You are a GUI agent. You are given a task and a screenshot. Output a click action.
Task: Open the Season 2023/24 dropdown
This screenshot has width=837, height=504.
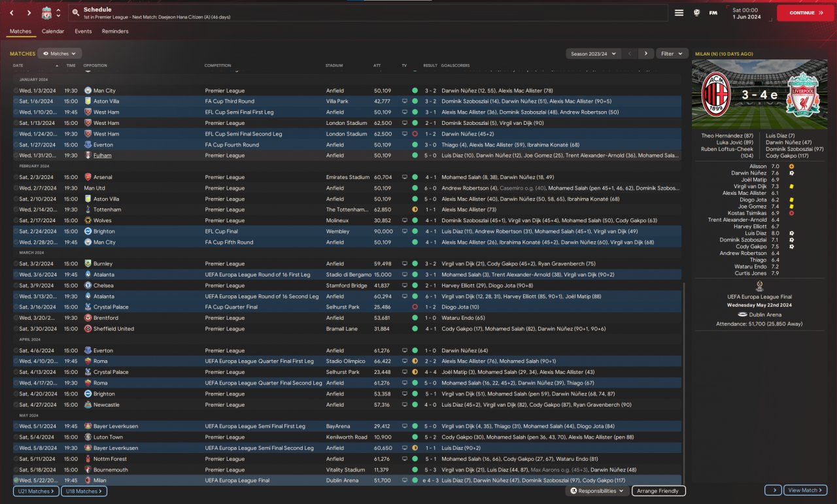(x=594, y=54)
